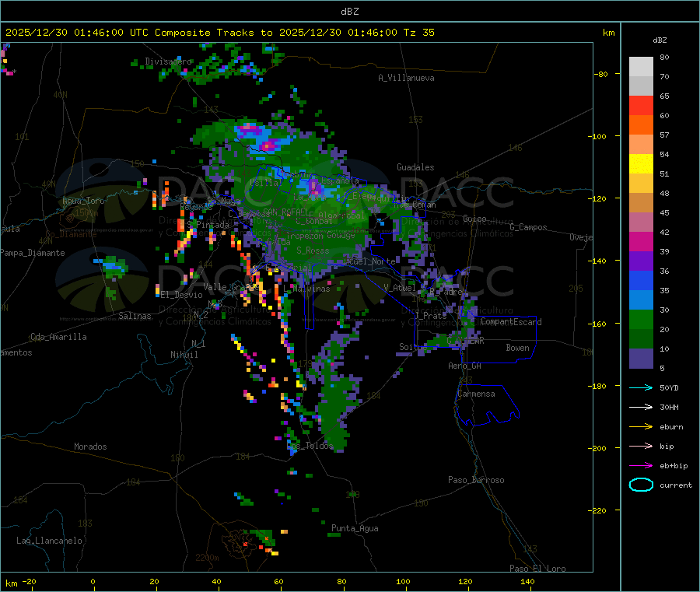Viewport: 700px width, 592px height.
Task: Click the Agua_Toro map label
Action: (x=83, y=201)
